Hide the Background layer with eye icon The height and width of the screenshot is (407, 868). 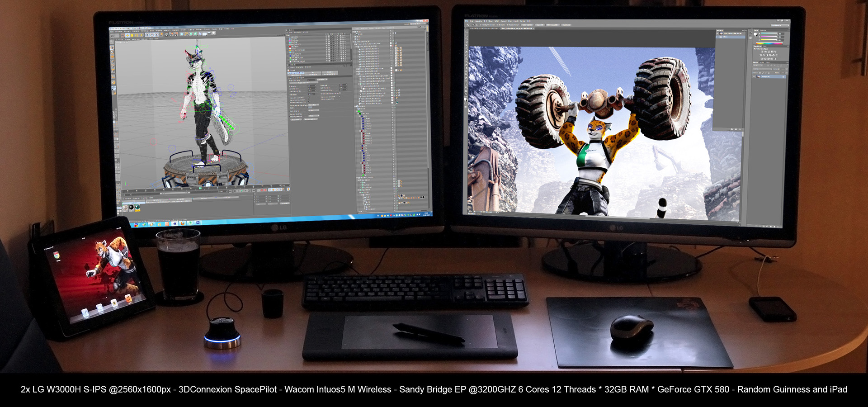tap(754, 76)
